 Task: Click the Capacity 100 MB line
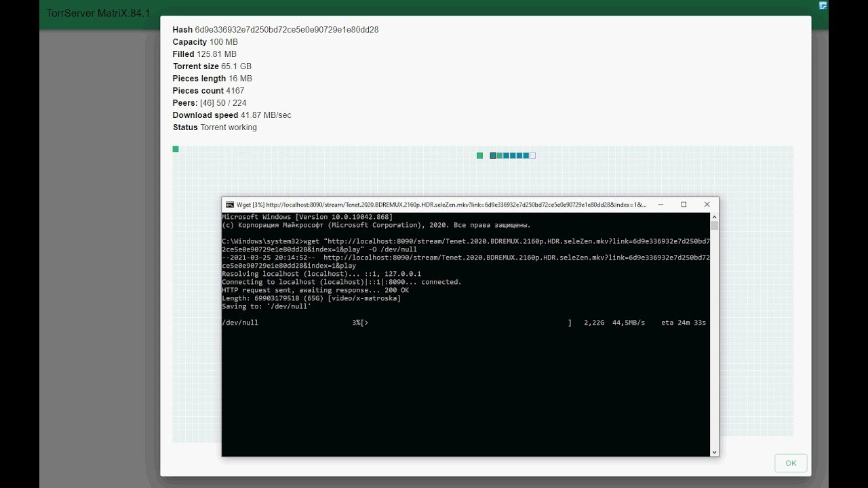pyautogui.click(x=205, y=42)
